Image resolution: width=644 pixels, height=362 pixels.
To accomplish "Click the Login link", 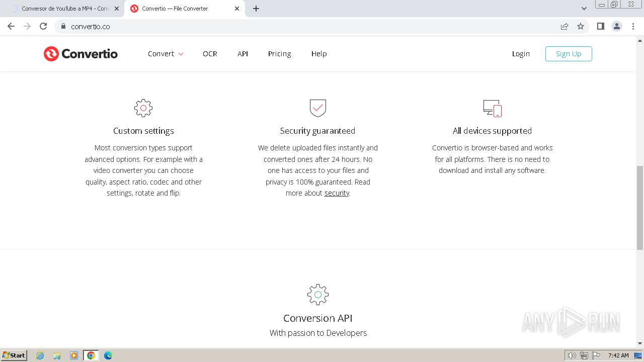I will click(x=521, y=54).
